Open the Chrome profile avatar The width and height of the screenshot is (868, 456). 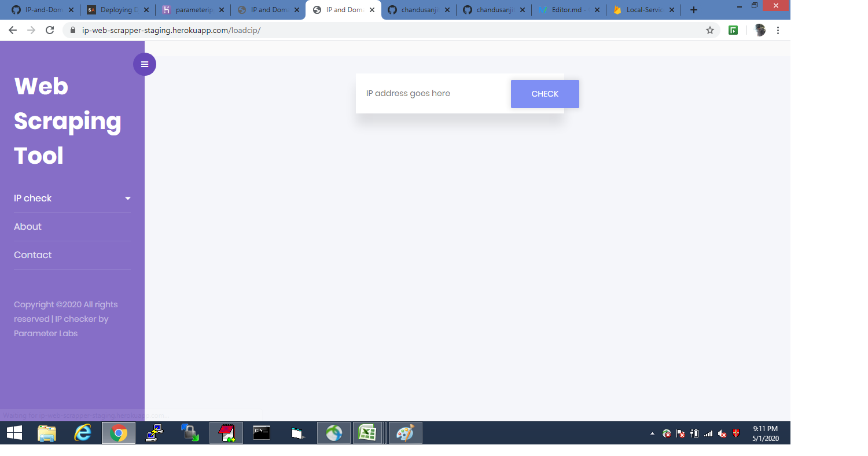point(760,30)
